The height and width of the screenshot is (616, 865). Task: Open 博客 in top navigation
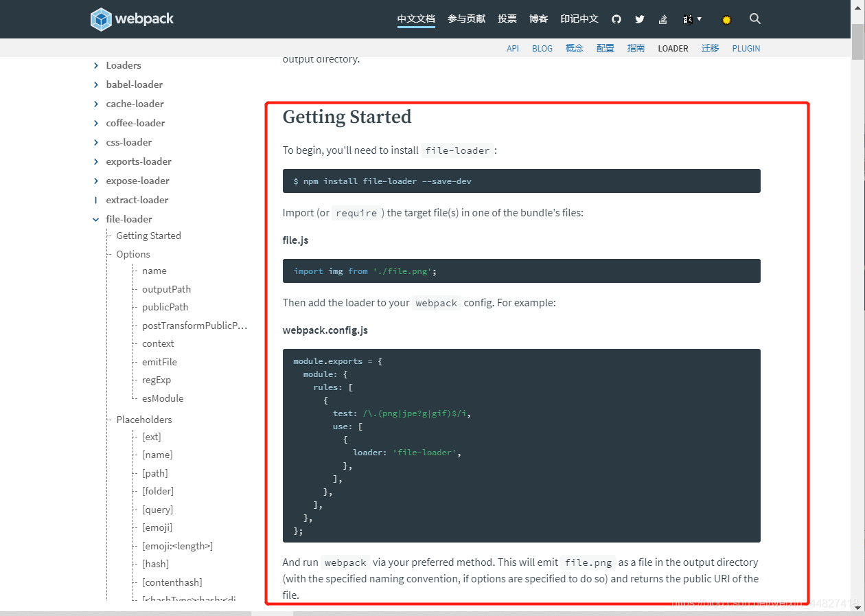click(539, 19)
